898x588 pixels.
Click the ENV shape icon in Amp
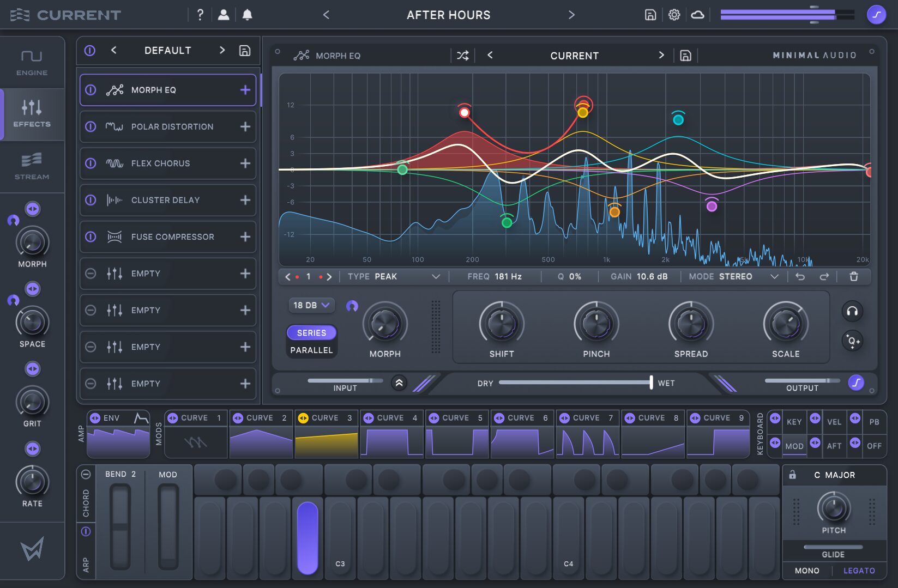141,418
